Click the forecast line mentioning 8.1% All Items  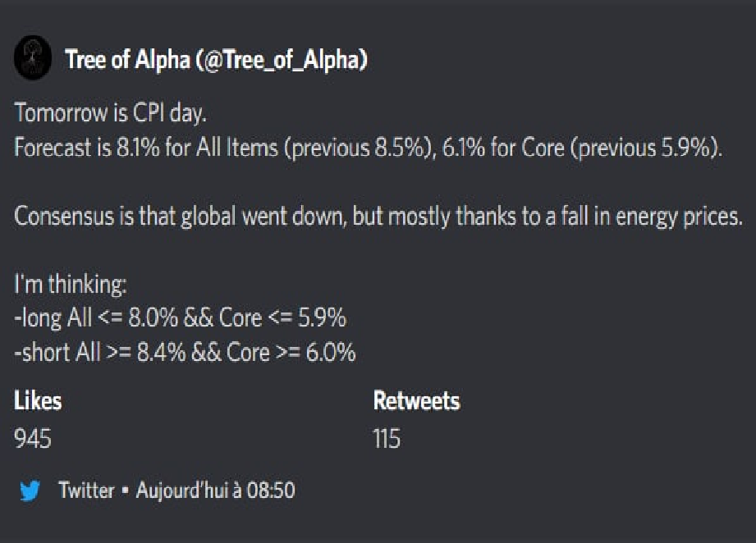(x=369, y=148)
